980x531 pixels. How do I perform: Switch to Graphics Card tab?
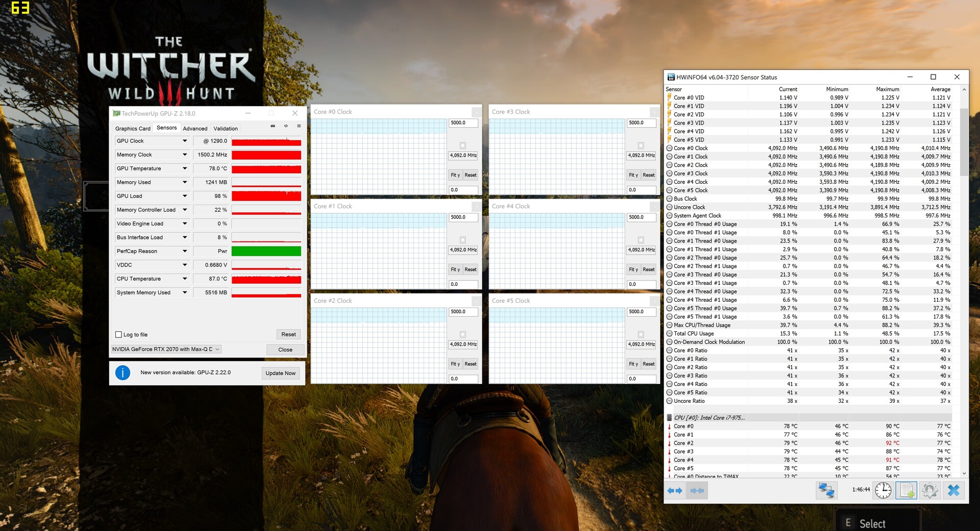[133, 129]
